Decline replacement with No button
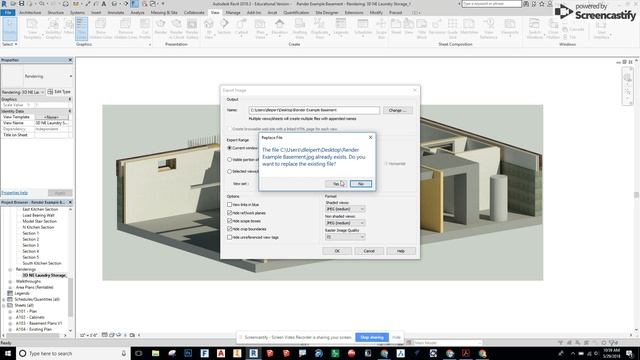The image size is (640, 360). [x=361, y=184]
